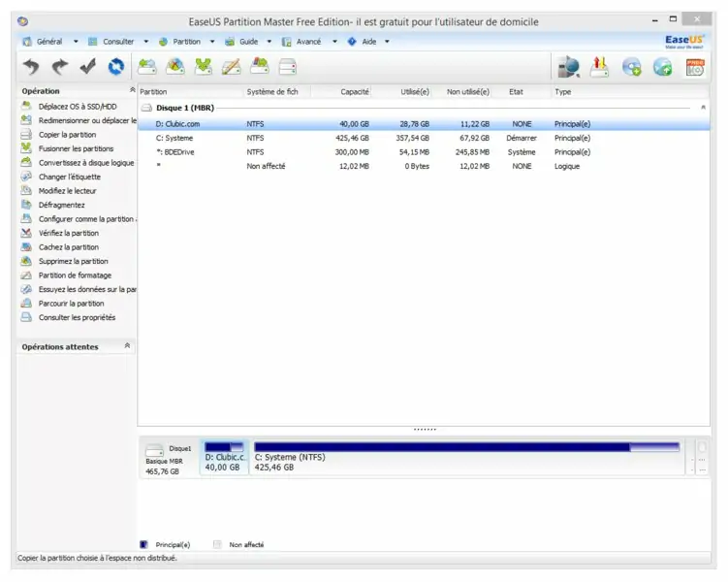Click Vérifiez la partition operation

pyautogui.click(x=69, y=233)
